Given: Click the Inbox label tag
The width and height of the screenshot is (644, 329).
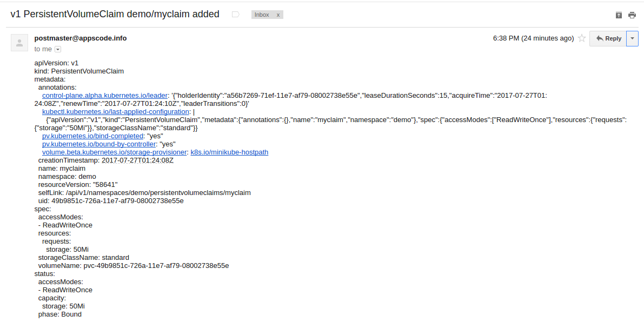Looking at the screenshot, I should [262, 15].
